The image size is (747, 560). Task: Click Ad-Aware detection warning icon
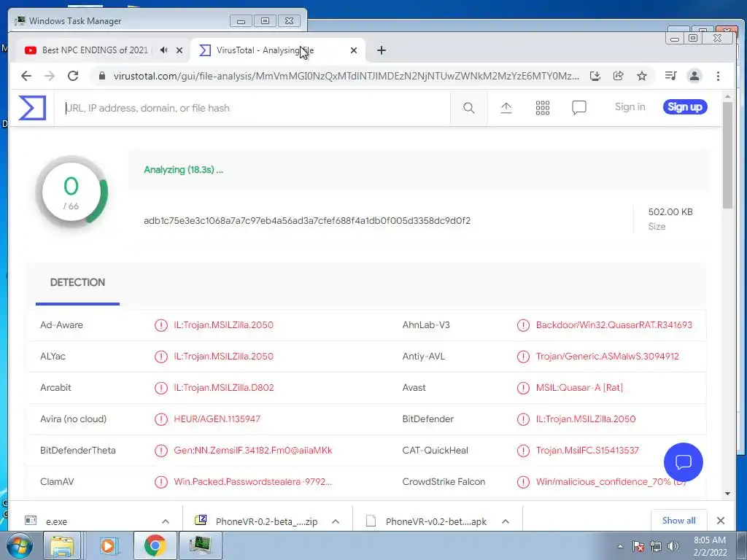161,325
